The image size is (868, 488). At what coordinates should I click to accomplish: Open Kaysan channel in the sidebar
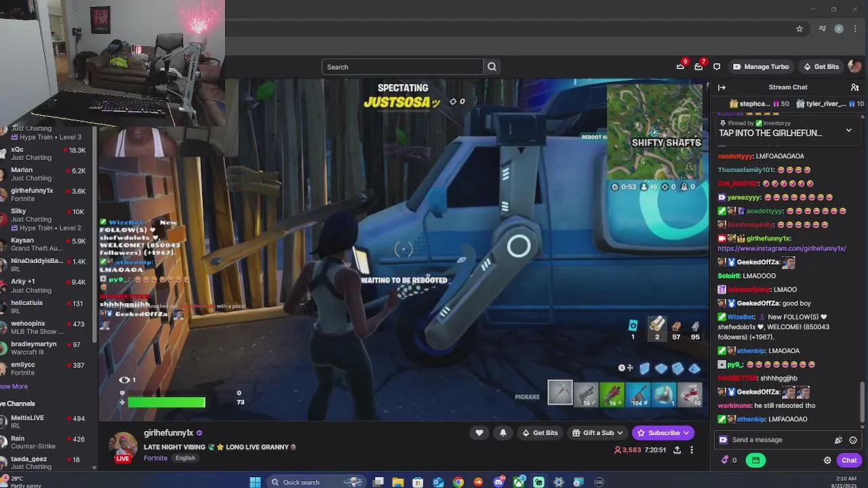46,245
